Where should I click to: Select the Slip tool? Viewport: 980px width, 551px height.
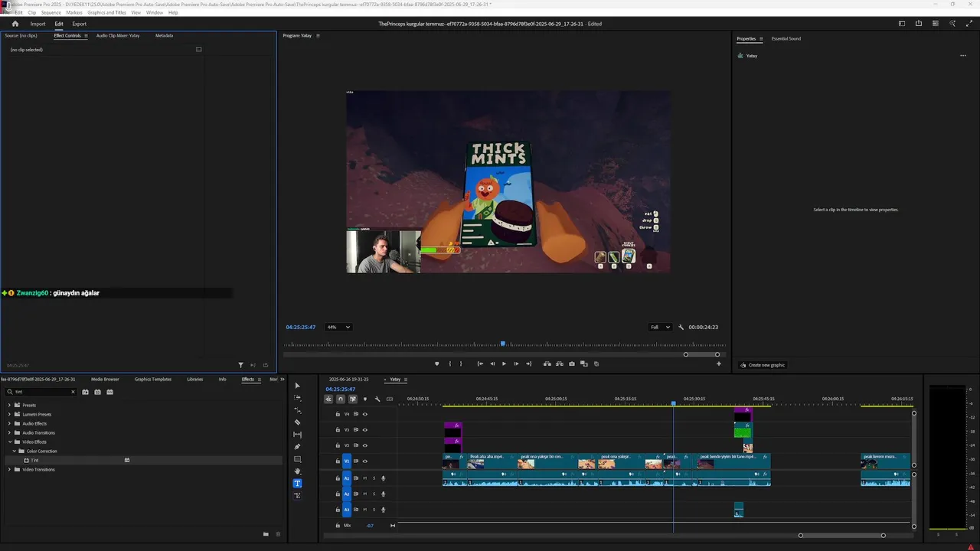pos(298,435)
